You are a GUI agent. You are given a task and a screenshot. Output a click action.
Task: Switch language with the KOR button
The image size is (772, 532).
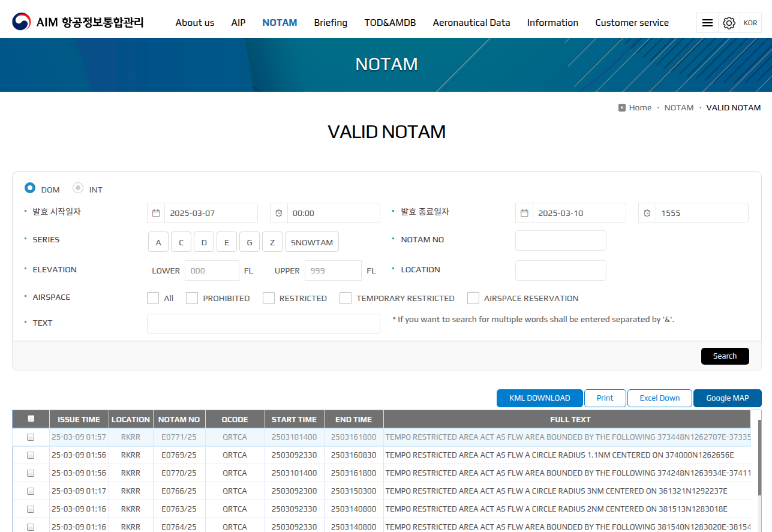pos(750,23)
